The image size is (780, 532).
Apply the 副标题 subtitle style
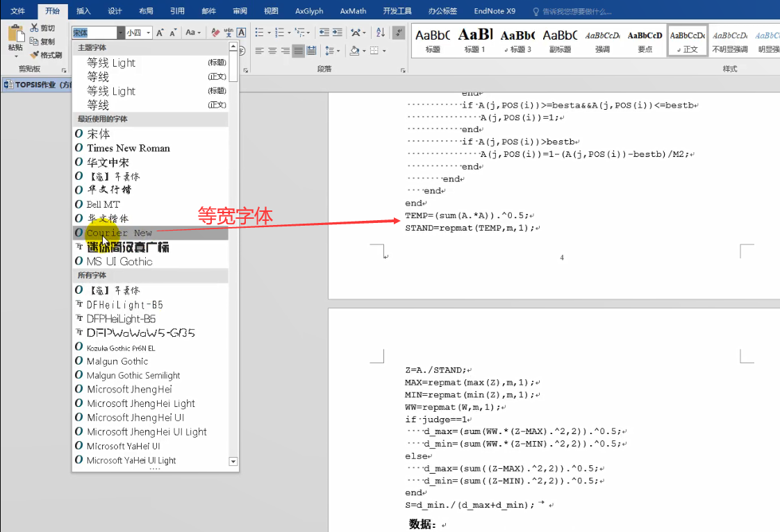560,41
